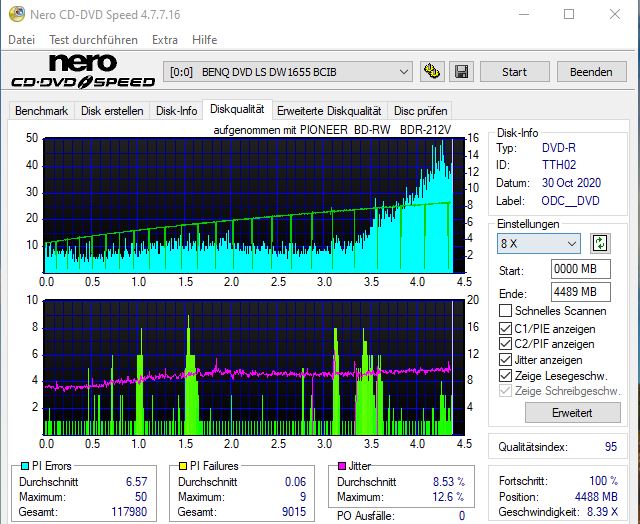
Task: Click the Nero app icon in title bar
Action: (14, 14)
